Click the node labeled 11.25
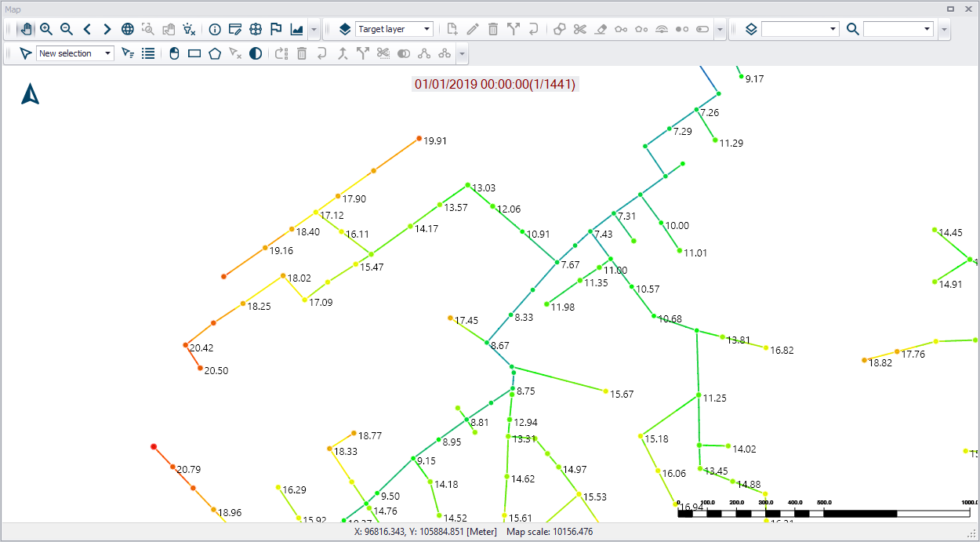 (698, 395)
